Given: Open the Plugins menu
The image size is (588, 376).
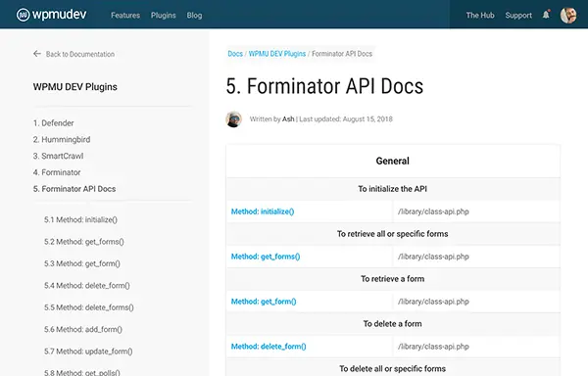Looking at the screenshot, I should tap(163, 16).
